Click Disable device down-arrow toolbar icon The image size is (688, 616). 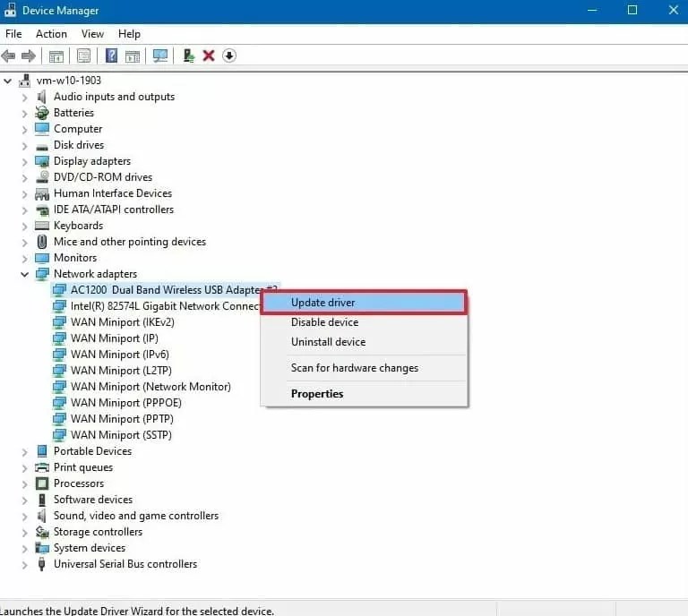coord(229,56)
